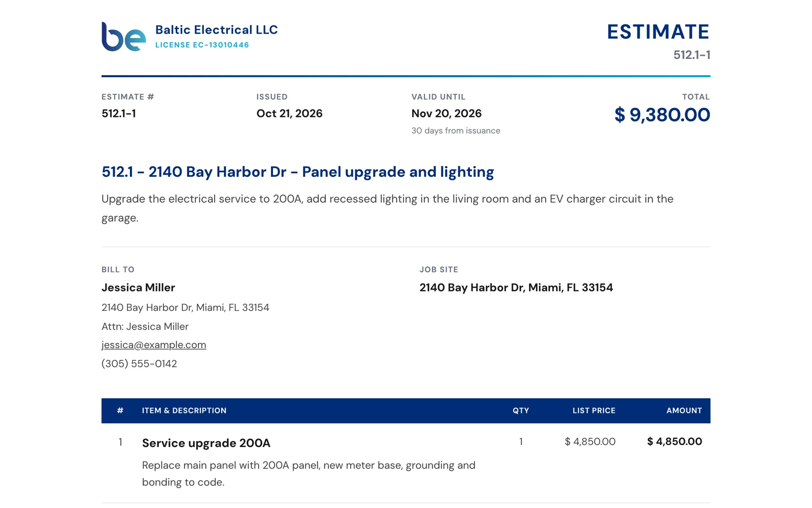
Task: Click the Service upgrade 200A line item
Action: (206, 443)
